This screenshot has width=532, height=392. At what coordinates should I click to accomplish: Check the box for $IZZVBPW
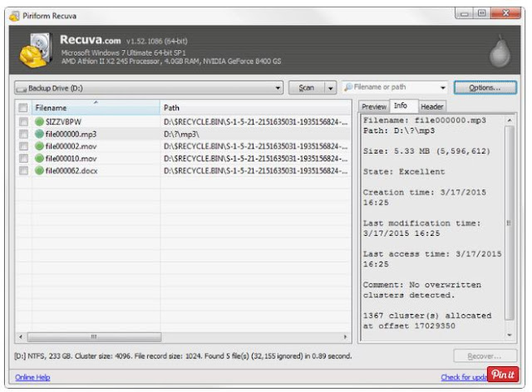(23, 122)
